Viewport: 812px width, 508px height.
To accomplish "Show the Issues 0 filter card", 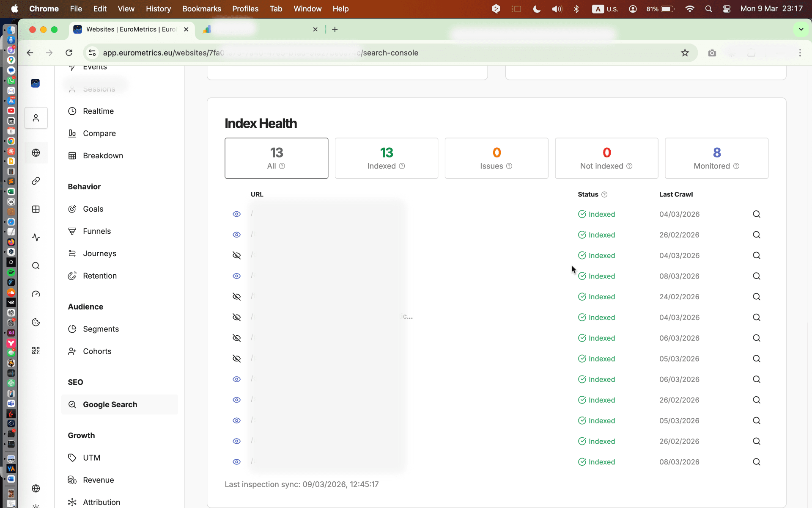I will point(496,158).
